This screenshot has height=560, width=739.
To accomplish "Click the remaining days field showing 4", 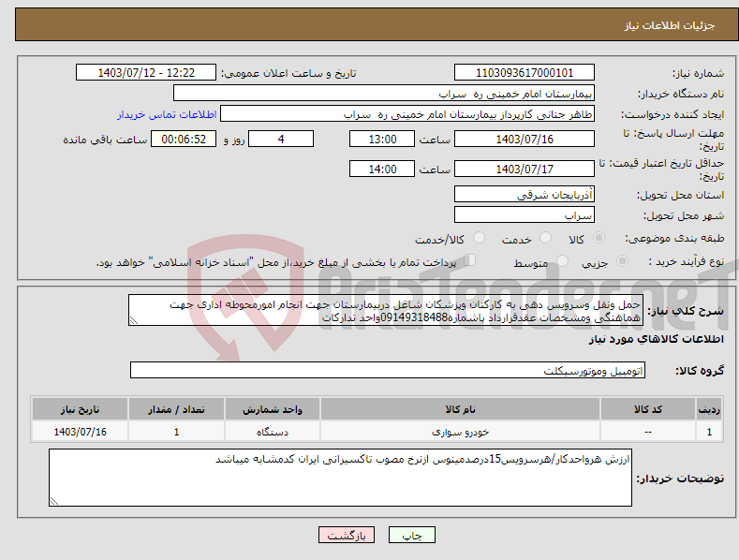I will (281, 139).
